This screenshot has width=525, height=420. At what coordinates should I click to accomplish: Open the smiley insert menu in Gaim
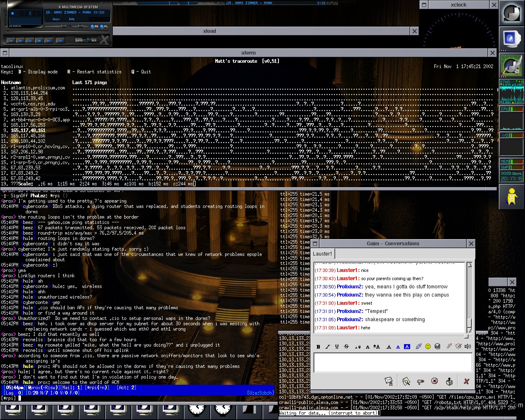tap(428, 347)
